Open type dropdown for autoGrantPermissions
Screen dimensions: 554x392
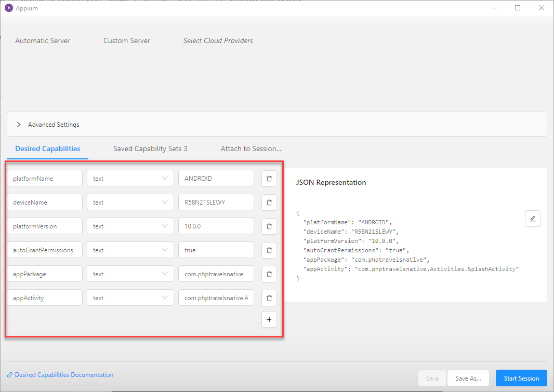point(130,250)
